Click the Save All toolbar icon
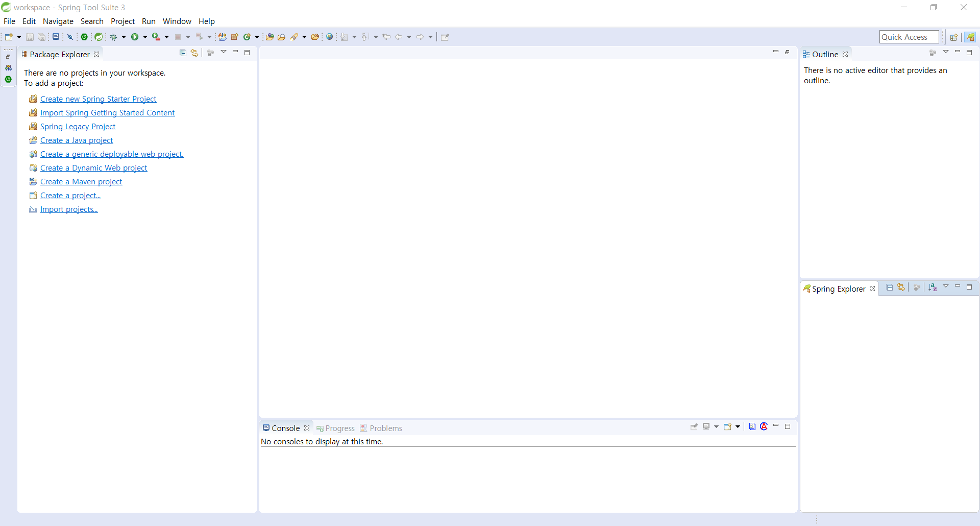This screenshot has height=526, width=980. point(42,37)
